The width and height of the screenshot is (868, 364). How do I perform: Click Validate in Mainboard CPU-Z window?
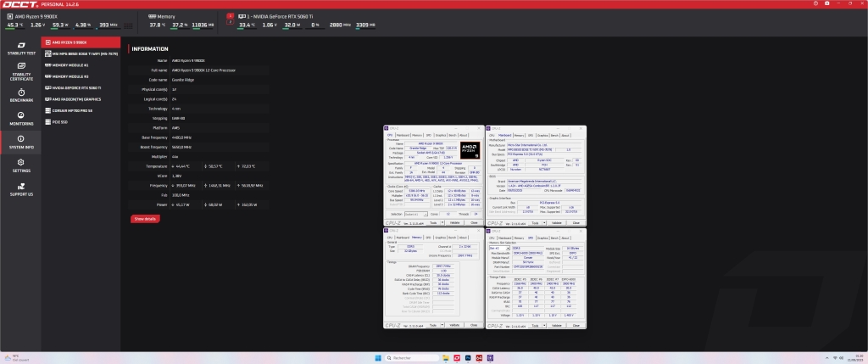[556, 222]
